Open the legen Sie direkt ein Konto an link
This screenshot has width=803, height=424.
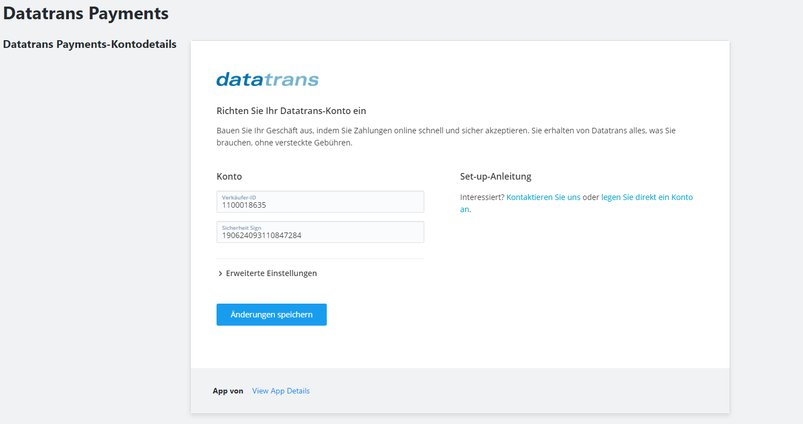[647, 197]
